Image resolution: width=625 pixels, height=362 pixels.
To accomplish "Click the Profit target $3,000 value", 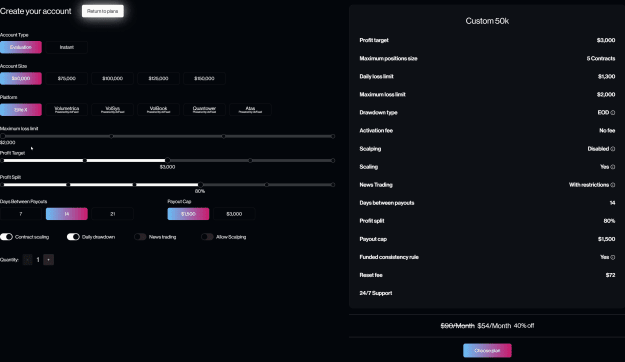I will click(x=606, y=40).
